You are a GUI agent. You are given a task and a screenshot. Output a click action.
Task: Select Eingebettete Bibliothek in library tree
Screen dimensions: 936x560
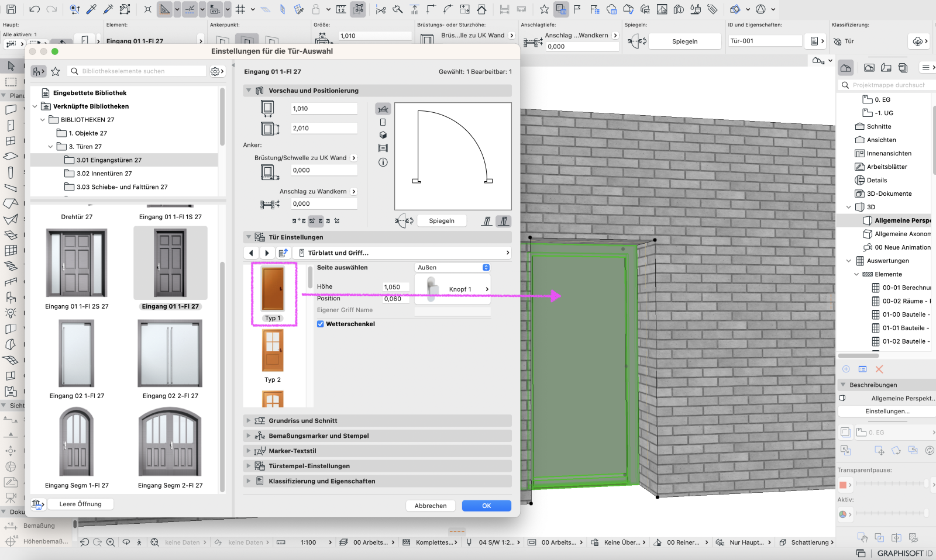(x=90, y=93)
